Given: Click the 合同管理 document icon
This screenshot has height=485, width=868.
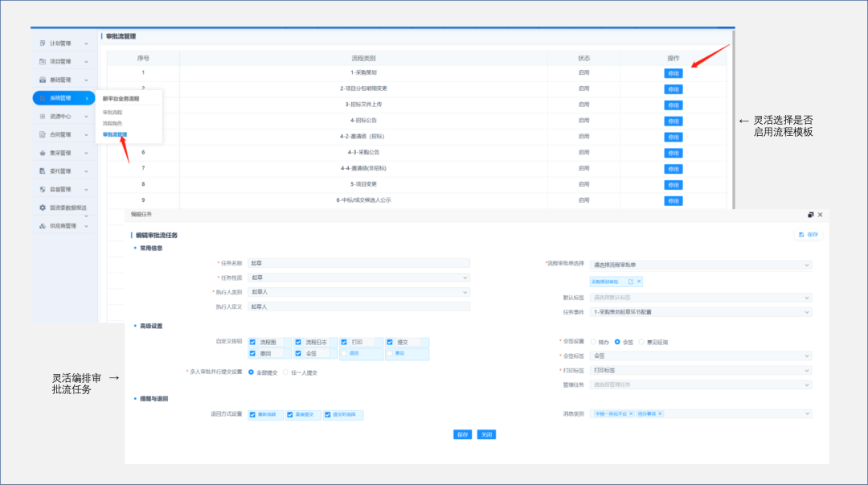Looking at the screenshot, I should (x=43, y=134).
